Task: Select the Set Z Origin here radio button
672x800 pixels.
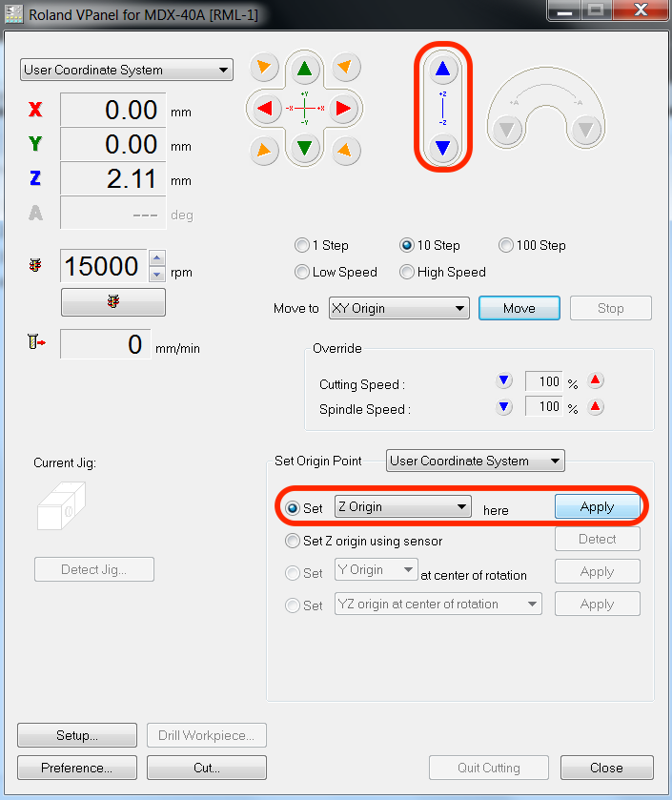Action: 292,508
